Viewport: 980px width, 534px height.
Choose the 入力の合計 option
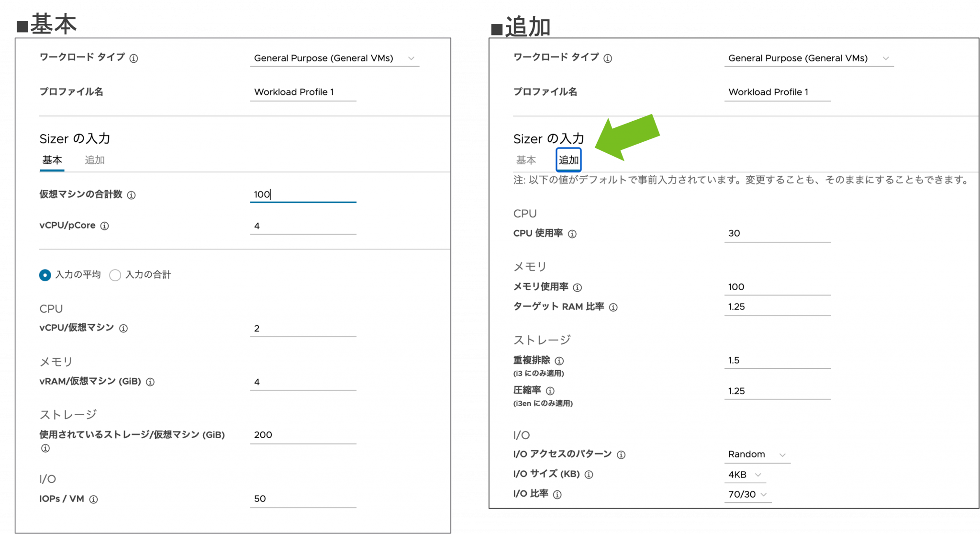pos(115,275)
